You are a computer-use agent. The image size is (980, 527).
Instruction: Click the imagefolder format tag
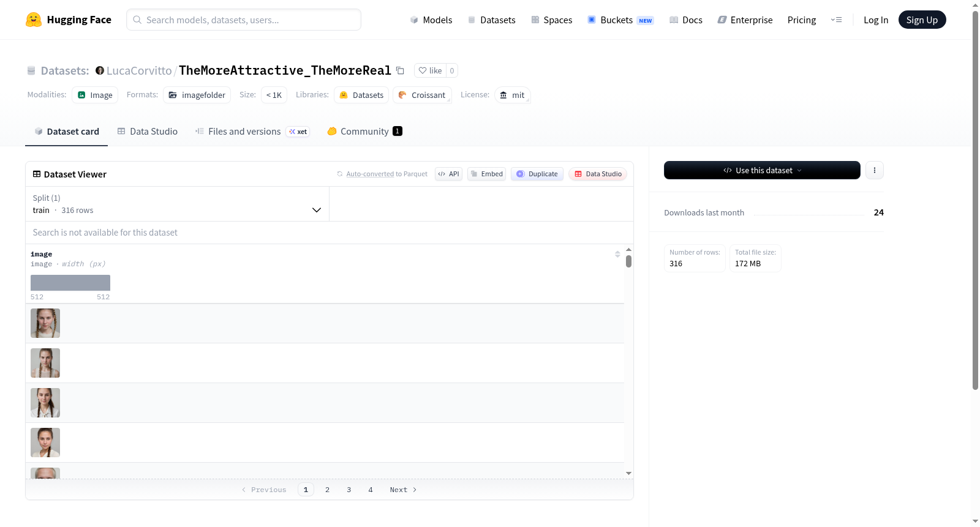click(197, 95)
